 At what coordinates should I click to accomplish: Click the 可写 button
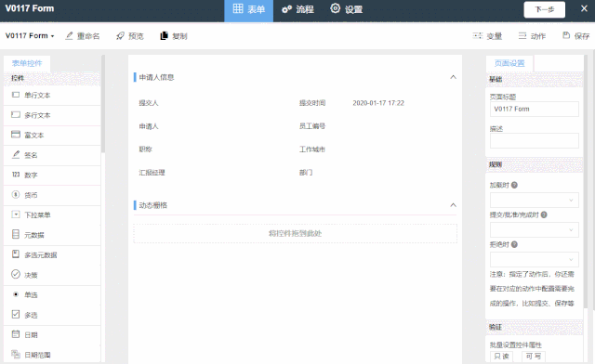[533, 357]
